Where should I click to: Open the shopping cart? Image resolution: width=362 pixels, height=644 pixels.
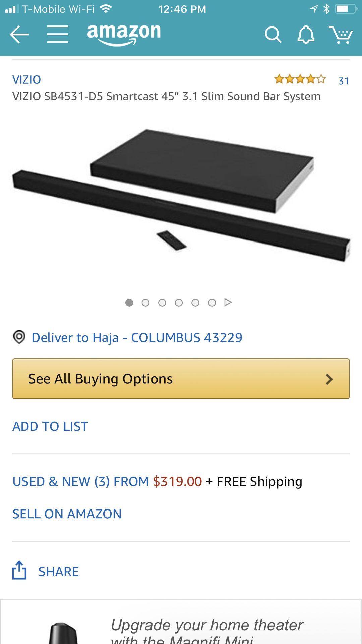pos(341,35)
